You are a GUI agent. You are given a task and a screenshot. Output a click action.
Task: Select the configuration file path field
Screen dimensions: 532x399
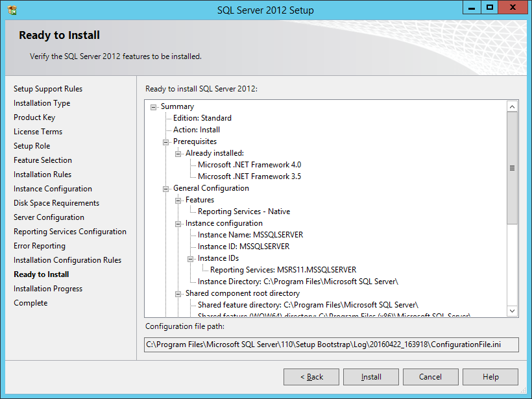click(x=331, y=345)
